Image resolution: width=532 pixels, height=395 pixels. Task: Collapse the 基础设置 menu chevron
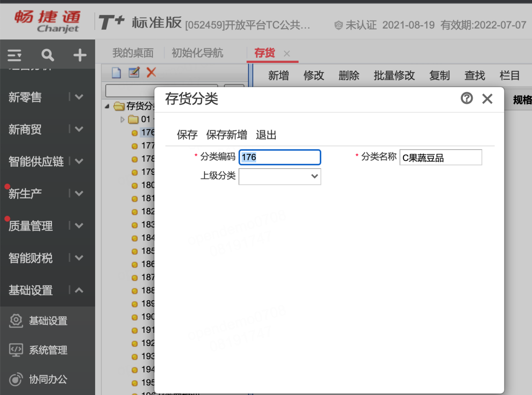click(79, 290)
